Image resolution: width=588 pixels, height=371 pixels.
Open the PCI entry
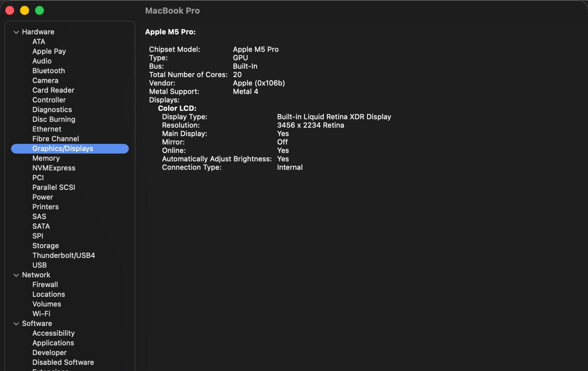[38, 178]
